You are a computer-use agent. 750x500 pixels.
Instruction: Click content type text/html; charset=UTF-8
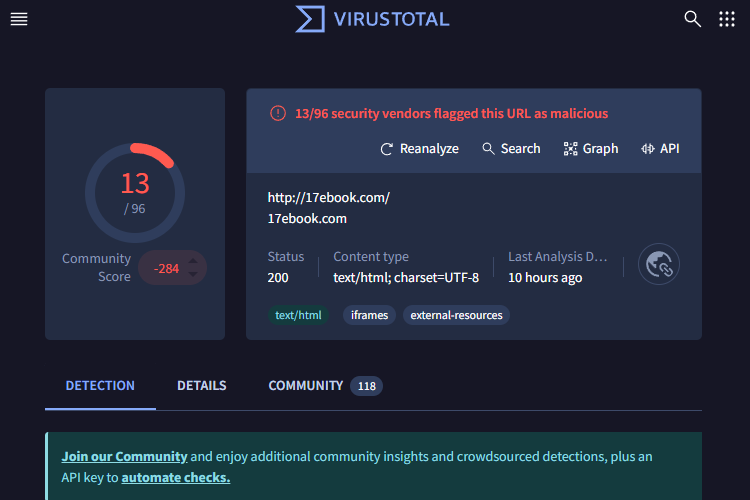pyautogui.click(x=406, y=278)
